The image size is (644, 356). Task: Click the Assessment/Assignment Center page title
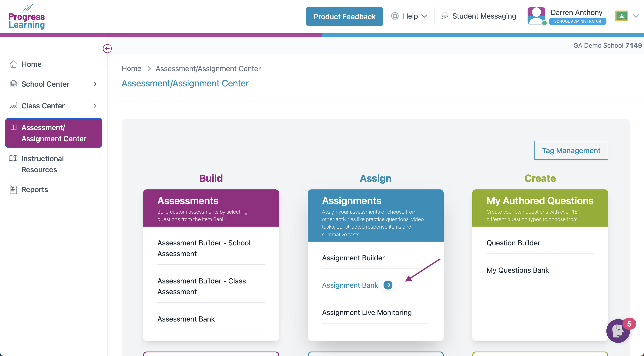click(x=185, y=83)
